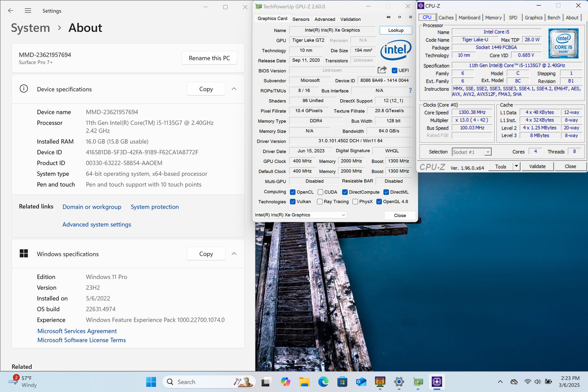Screen dimensions: 588x392
Task: Toggle the OpenGL 4.6 checkbox
Action: point(379,202)
